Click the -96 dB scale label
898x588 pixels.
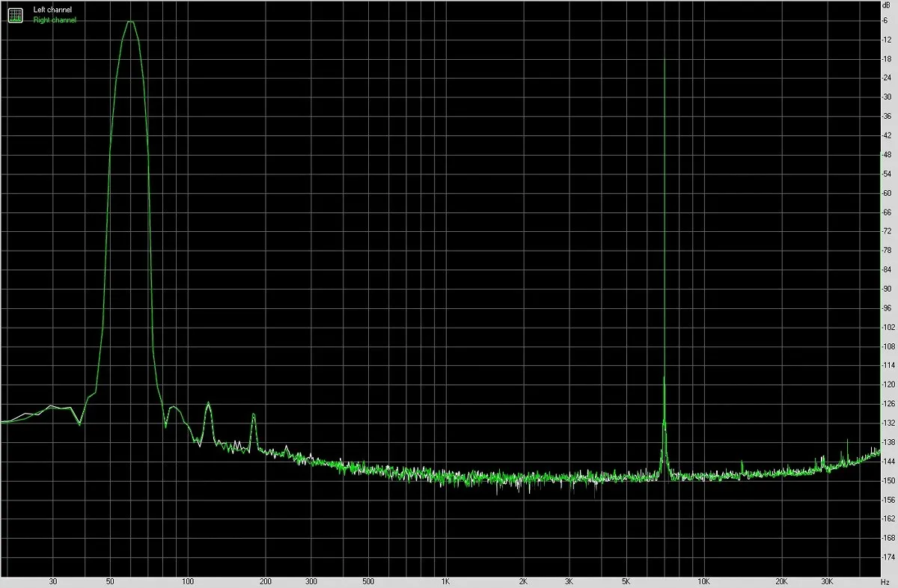pyautogui.click(x=888, y=308)
